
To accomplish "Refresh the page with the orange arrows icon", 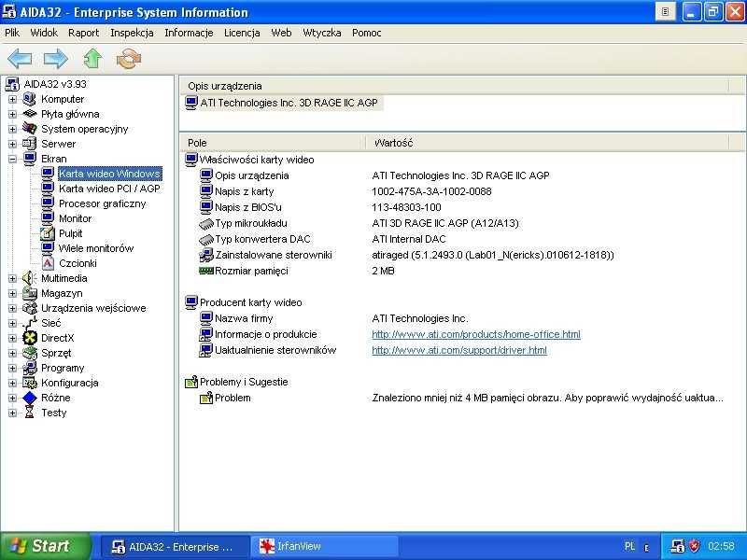I will pyautogui.click(x=129, y=59).
